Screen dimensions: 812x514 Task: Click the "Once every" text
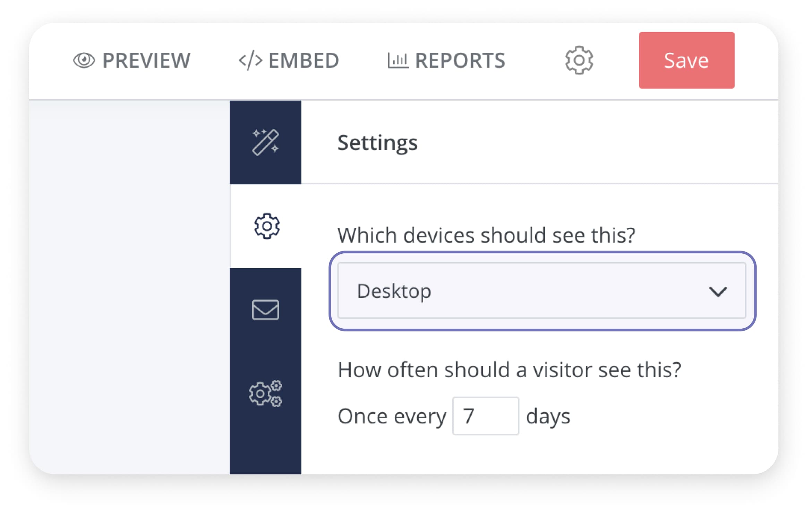pos(392,416)
